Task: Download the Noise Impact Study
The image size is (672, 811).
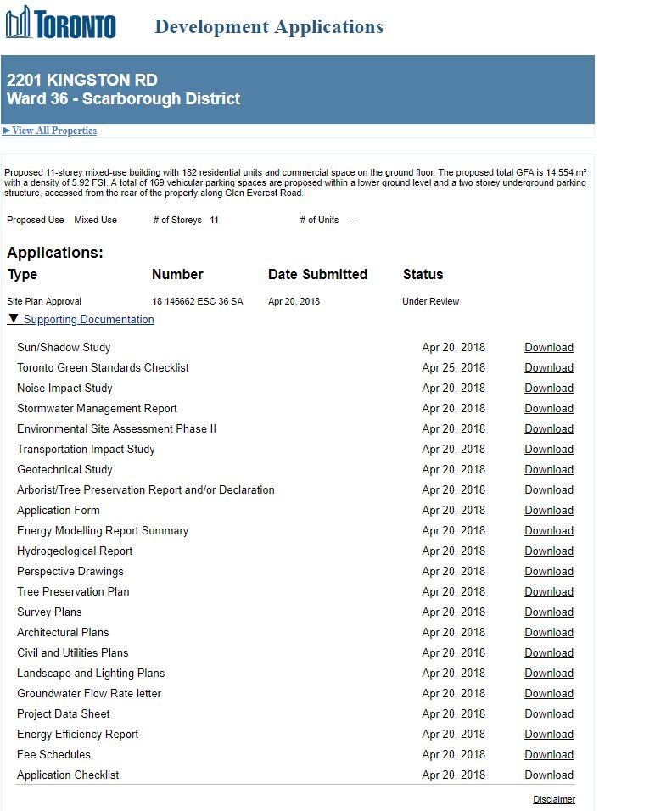Action: tap(548, 389)
